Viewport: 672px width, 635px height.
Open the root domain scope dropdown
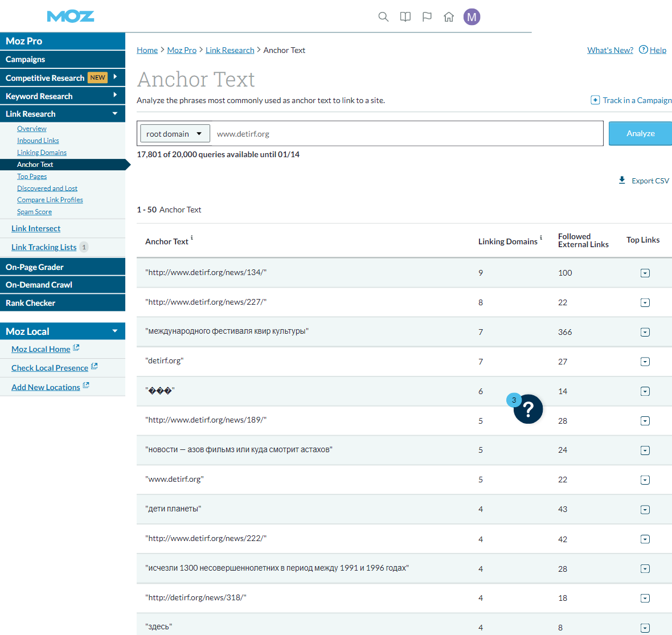tap(175, 134)
